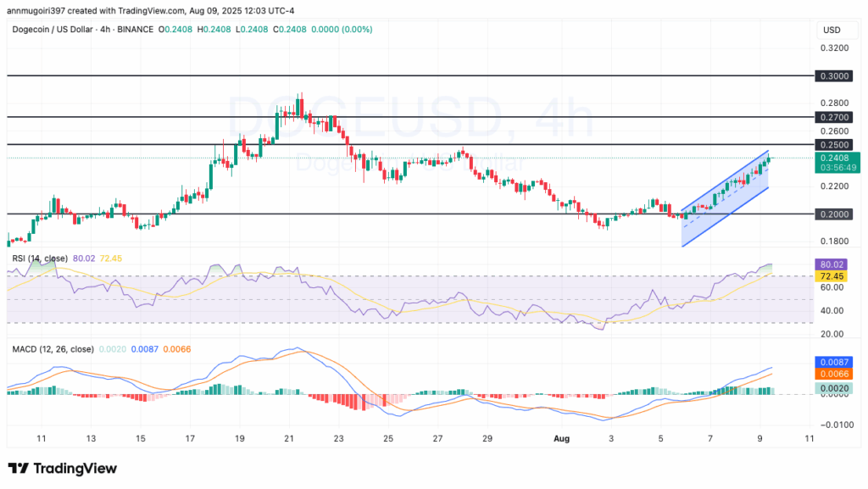
Task: Click the Open value O0.2408 in header
Action: pyautogui.click(x=175, y=30)
